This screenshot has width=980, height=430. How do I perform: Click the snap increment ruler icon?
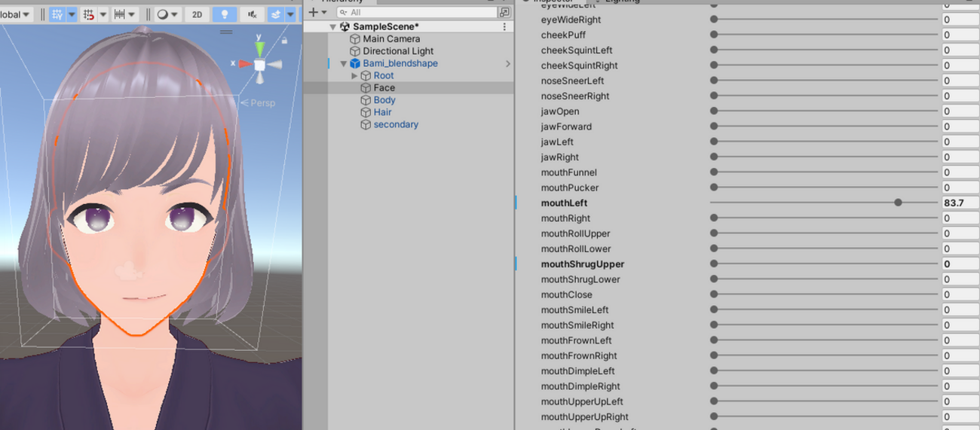click(x=119, y=14)
